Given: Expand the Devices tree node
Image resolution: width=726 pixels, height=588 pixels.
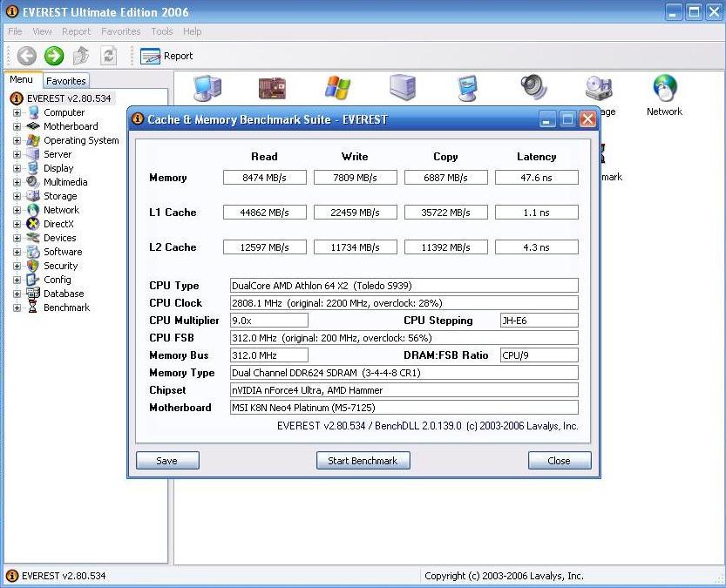Looking at the screenshot, I should click(17, 238).
